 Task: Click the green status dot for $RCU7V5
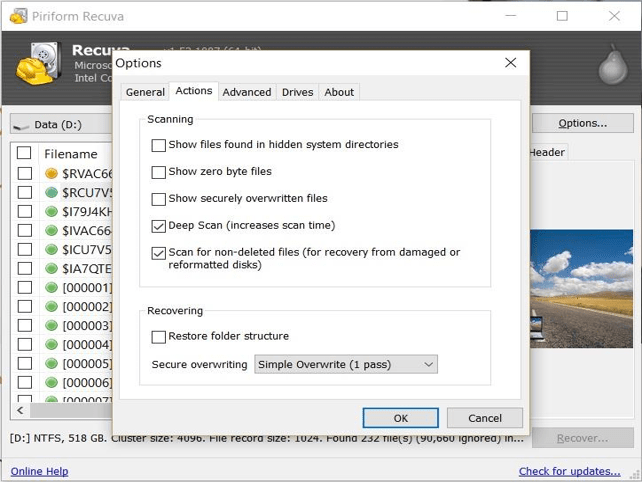click(x=52, y=192)
